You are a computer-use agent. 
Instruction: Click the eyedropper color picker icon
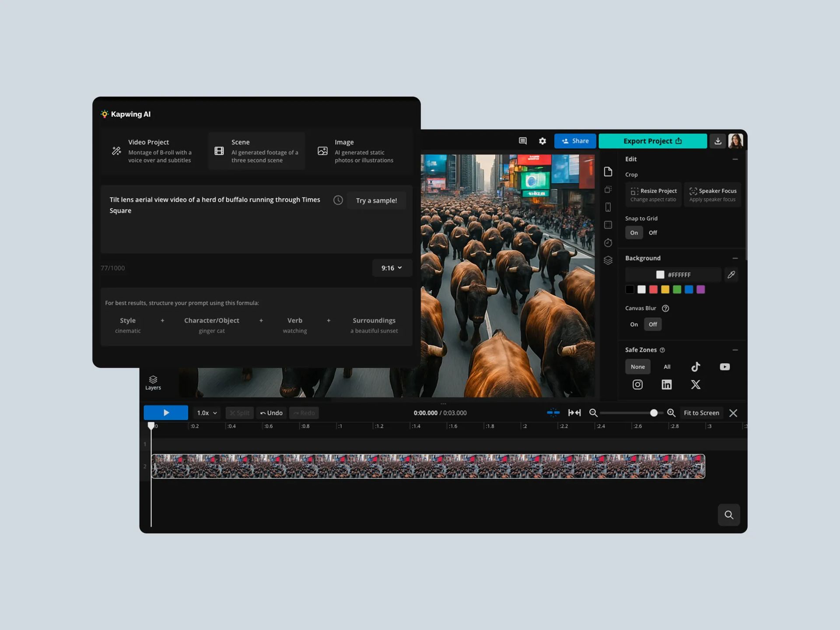pos(731,275)
